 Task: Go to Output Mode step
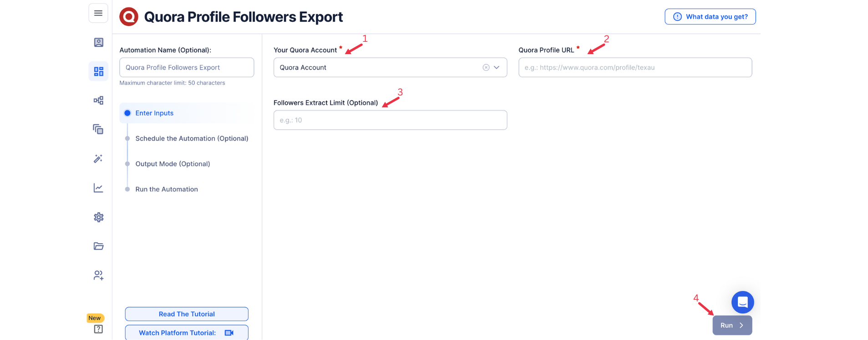click(173, 164)
